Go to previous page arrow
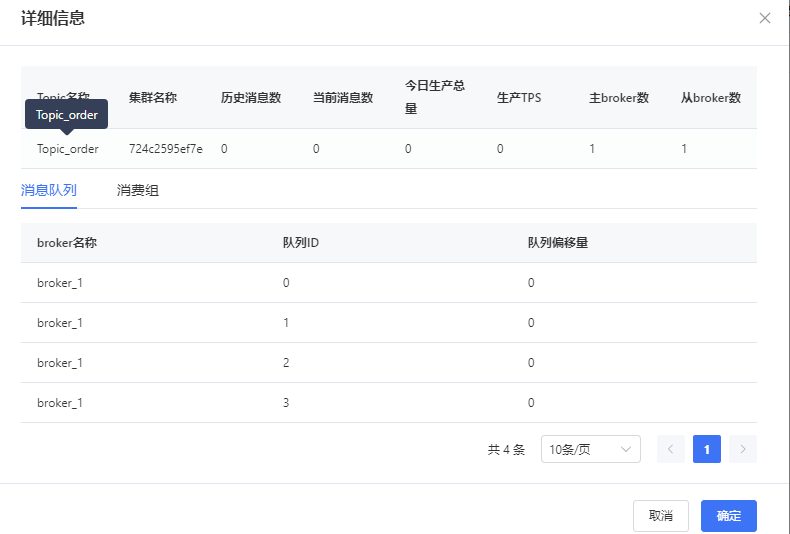The width and height of the screenshot is (790, 534). pyautogui.click(x=671, y=449)
